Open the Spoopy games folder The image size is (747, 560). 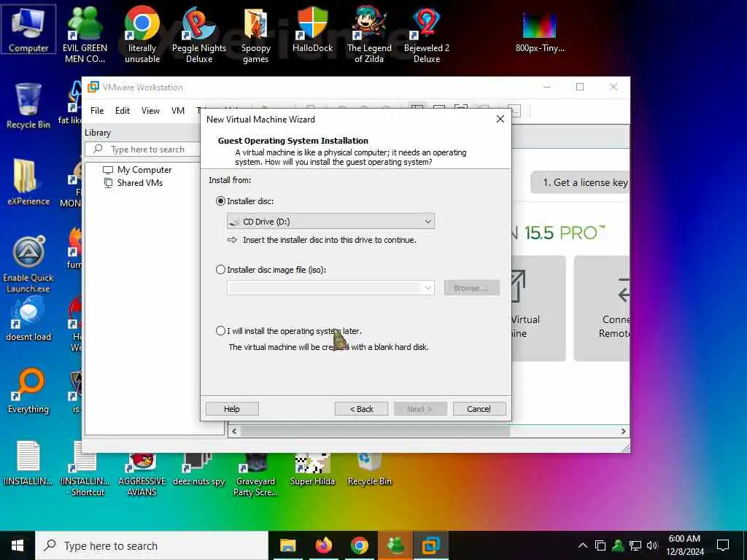tap(256, 34)
